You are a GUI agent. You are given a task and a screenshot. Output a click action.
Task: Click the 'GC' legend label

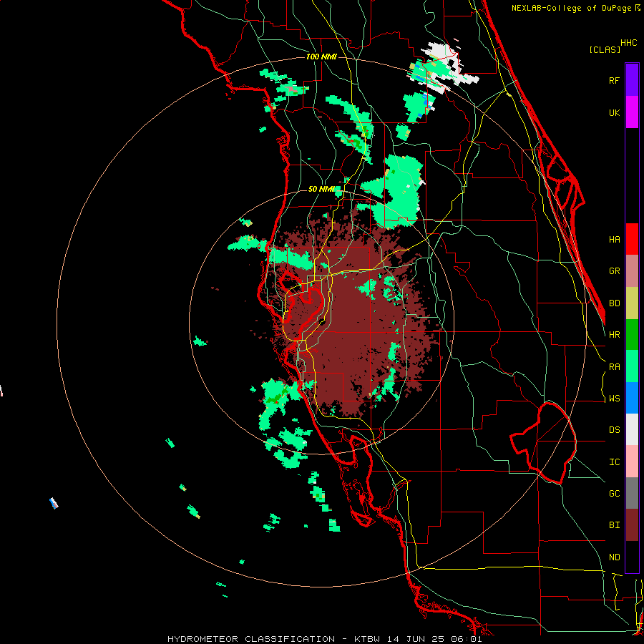(614, 494)
